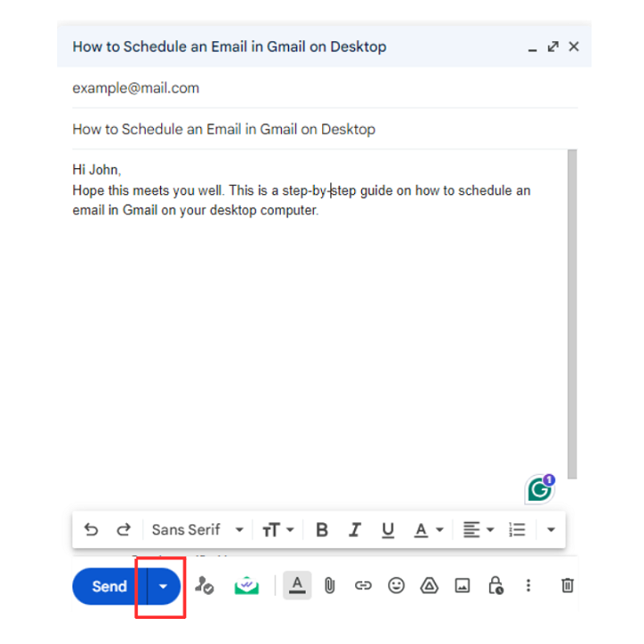Click the insert link icon

(x=363, y=585)
